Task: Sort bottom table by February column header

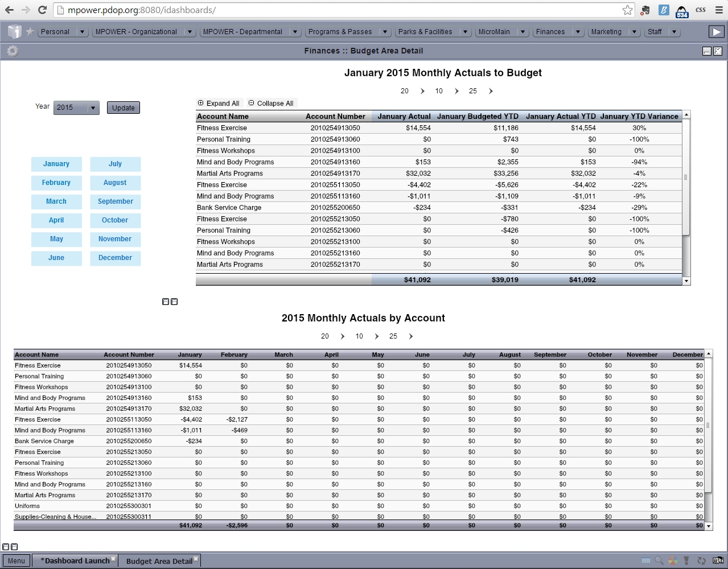Action: point(234,354)
